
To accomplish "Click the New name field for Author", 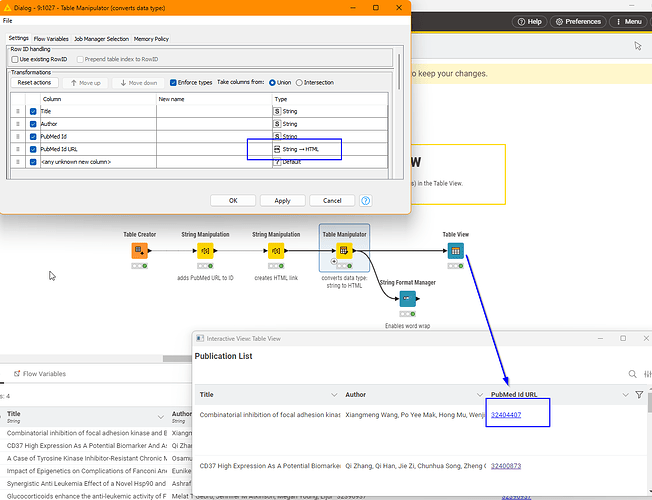I will coord(212,124).
